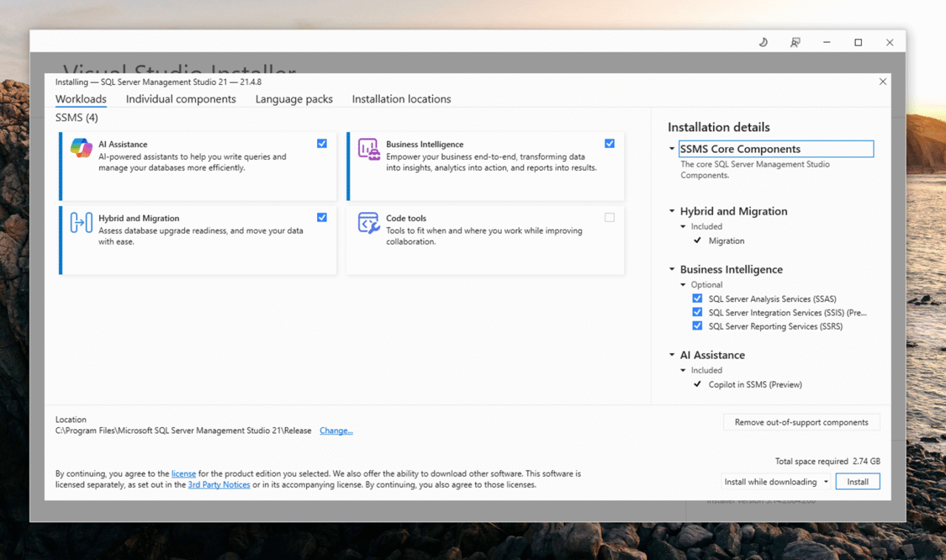Click the feedback icon in title bar

(x=795, y=42)
